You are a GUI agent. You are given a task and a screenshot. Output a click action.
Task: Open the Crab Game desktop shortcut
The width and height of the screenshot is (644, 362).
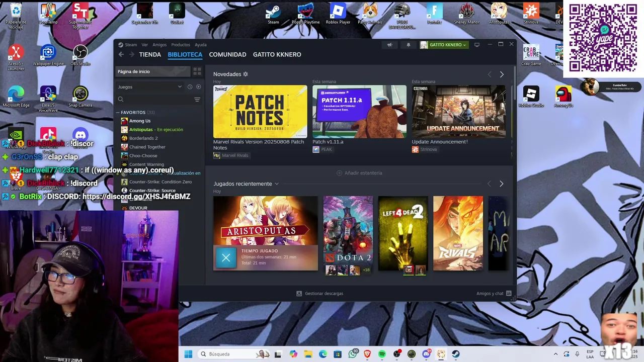point(531,55)
